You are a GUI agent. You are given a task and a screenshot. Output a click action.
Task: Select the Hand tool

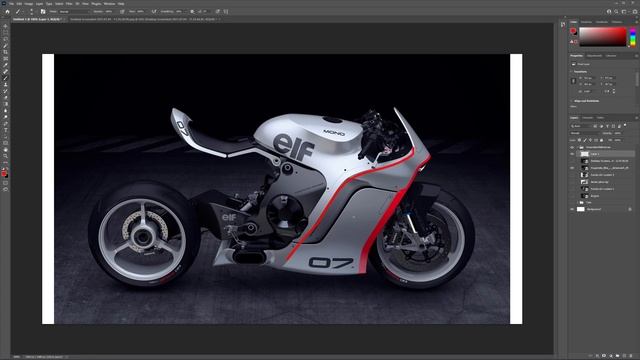[x=5, y=149]
